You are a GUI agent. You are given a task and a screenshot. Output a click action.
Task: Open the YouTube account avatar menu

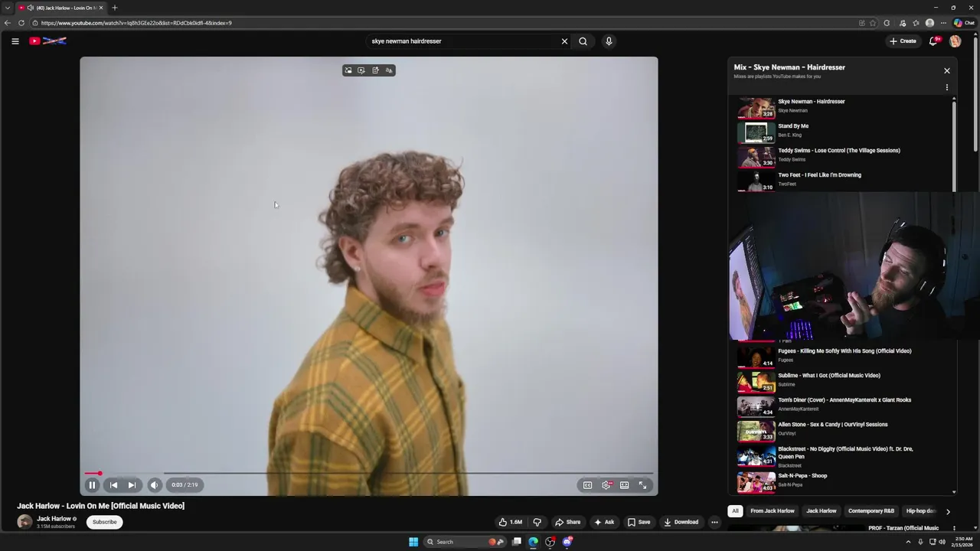[x=955, y=41]
